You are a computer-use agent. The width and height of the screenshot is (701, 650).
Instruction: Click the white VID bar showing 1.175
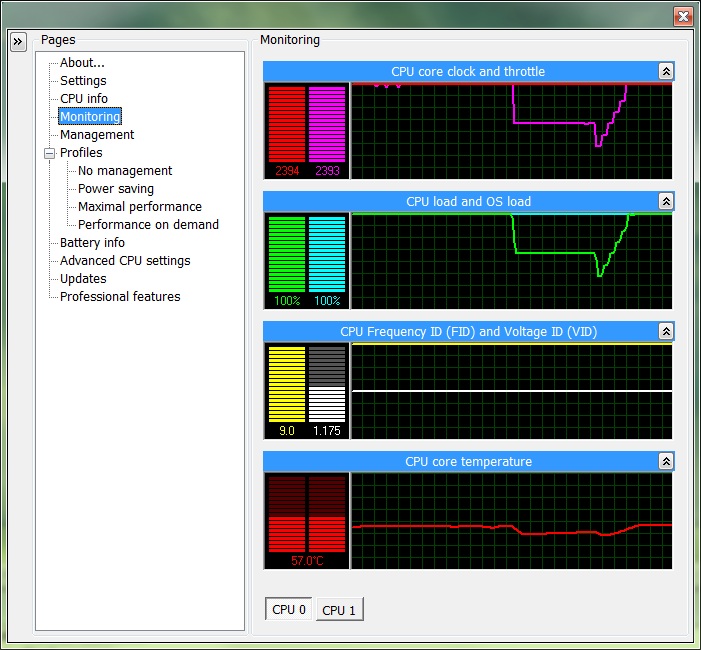[x=327, y=384]
